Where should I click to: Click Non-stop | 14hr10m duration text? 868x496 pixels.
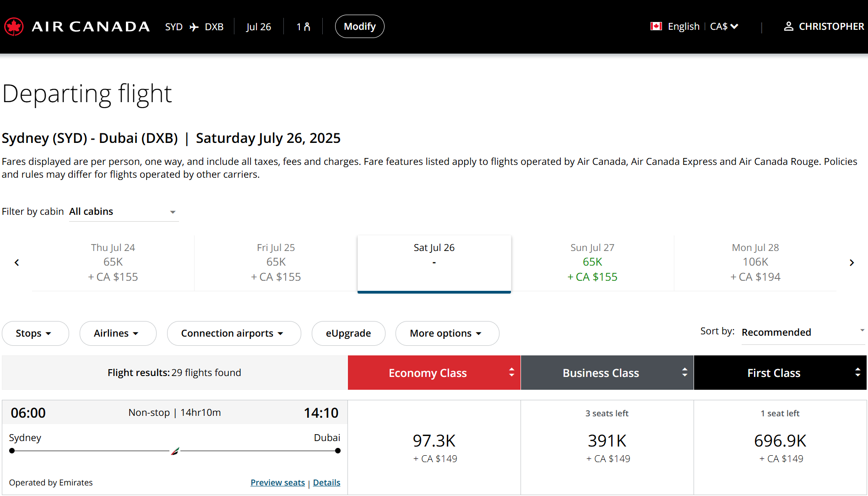coord(174,413)
